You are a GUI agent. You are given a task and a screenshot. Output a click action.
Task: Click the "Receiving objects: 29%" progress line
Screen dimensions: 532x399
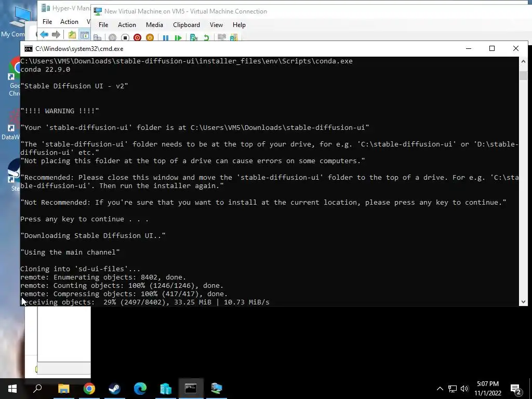click(145, 302)
